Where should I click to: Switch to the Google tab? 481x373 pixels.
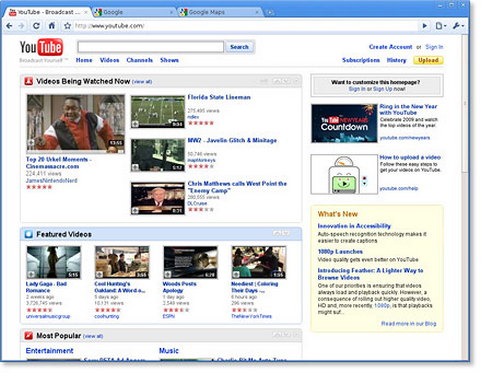click(133, 12)
